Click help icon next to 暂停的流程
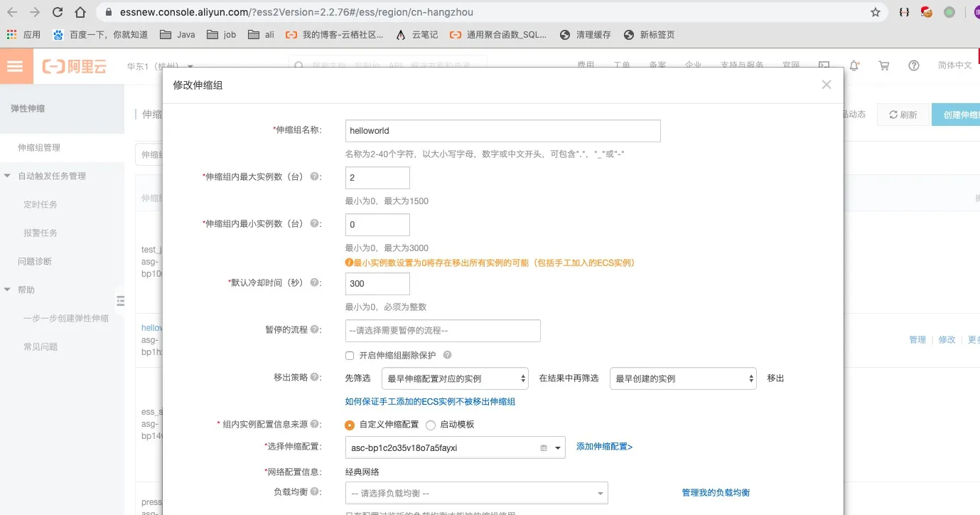The image size is (980, 515). click(x=315, y=330)
